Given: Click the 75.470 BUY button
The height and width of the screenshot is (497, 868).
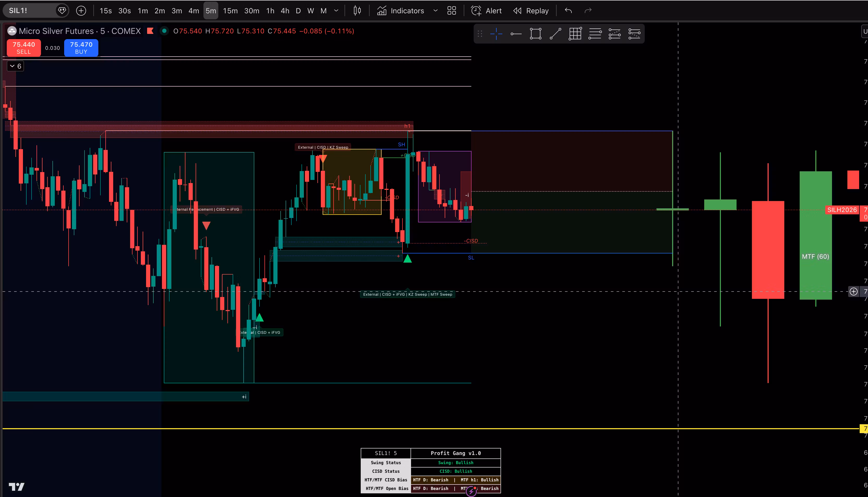Looking at the screenshot, I should click(81, 48).
